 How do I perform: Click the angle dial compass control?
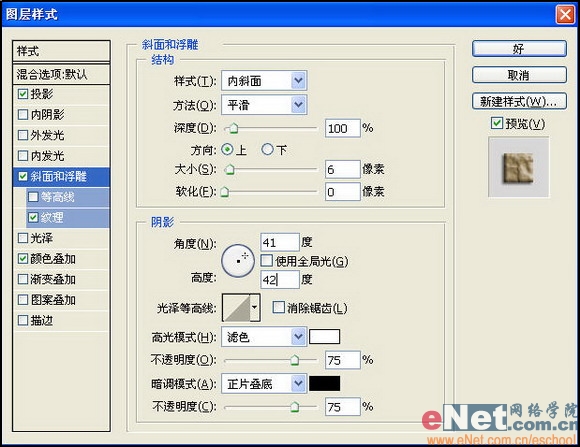pos(238,261)
